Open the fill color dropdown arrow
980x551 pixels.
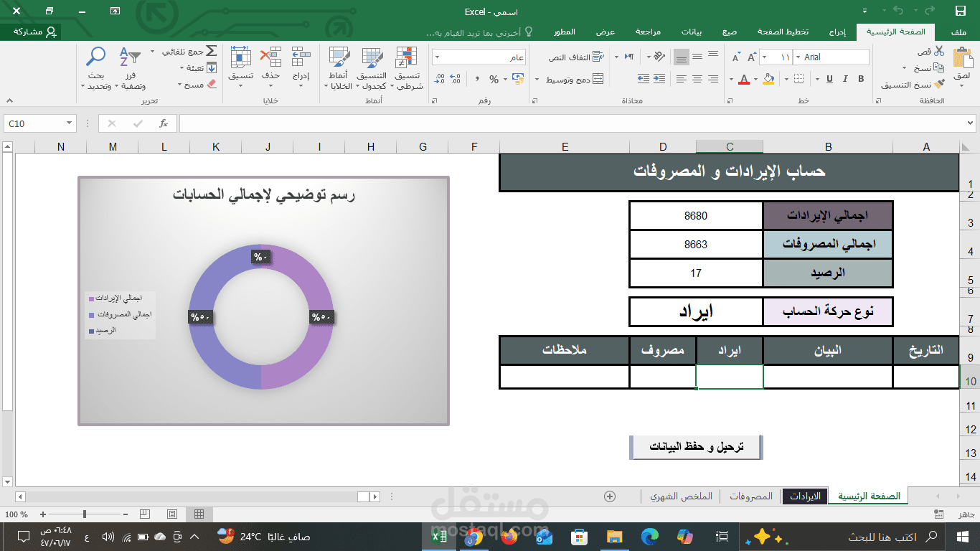click(757, 79)
